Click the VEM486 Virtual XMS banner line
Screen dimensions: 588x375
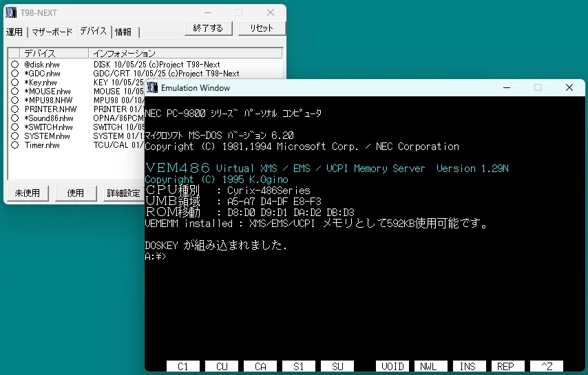click(x=326, y=168)
